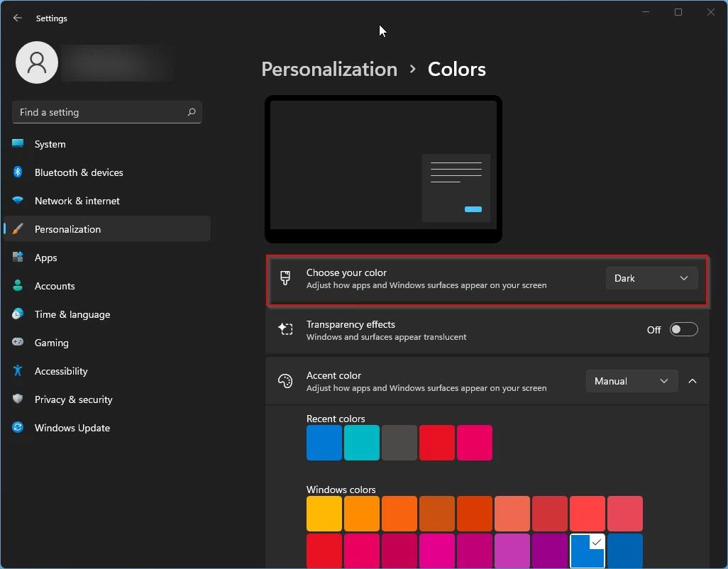The image size is (728, 569).
Task: Open the Manual accent color dropdown
Action: (632, 381)
